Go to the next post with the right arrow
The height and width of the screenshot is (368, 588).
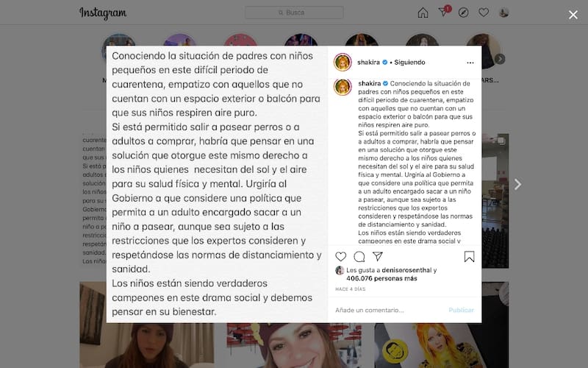[x=518, y=185]
